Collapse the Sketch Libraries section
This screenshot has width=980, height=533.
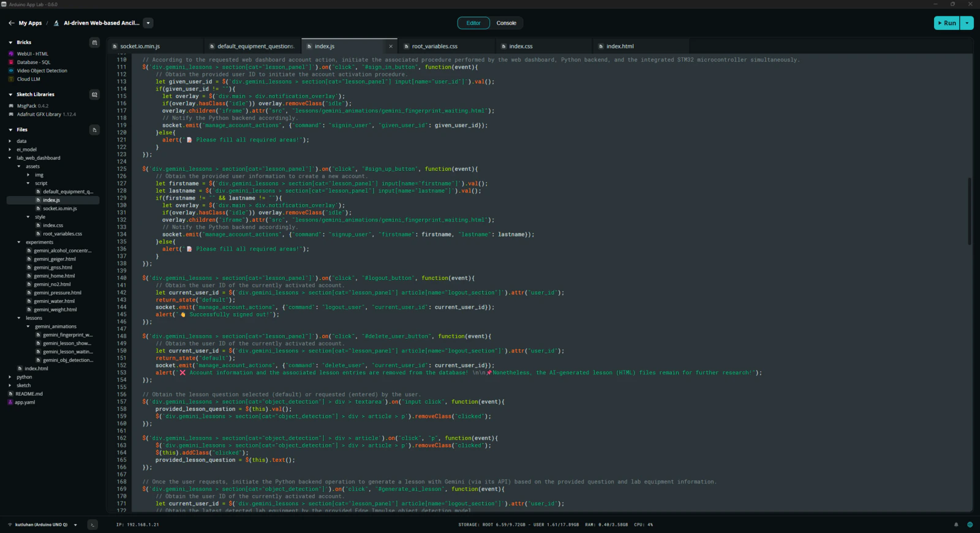[x=10, y=94]
